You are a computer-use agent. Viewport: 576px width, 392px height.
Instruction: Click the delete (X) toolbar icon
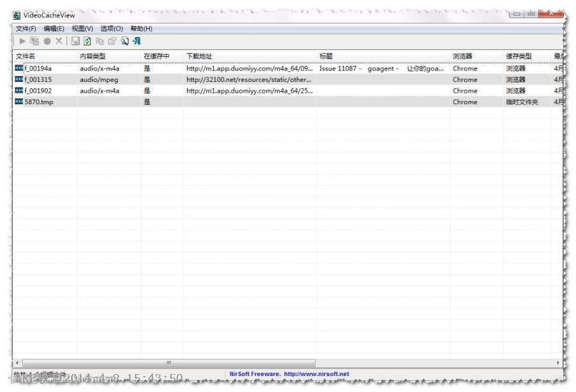(x=59, y=41)
